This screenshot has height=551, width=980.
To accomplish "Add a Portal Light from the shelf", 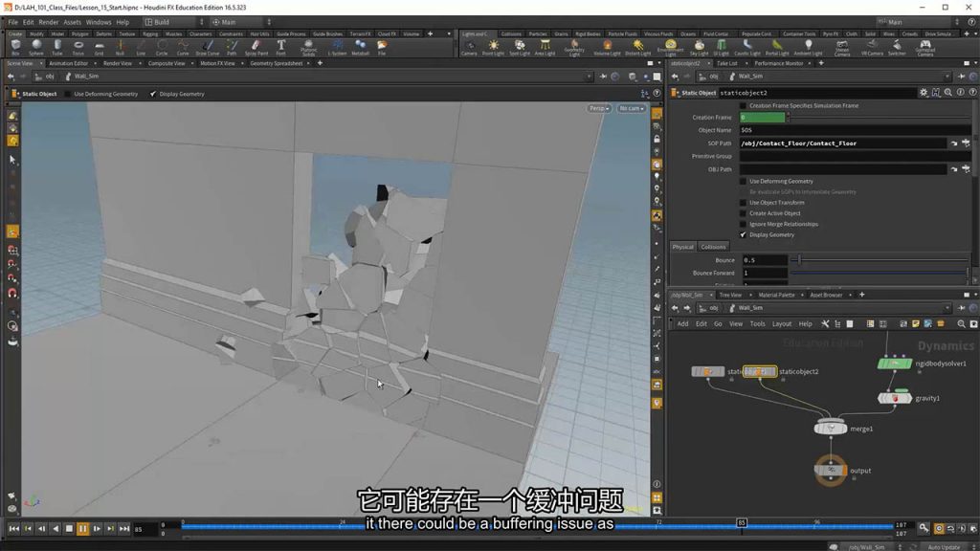I will 777,48.
